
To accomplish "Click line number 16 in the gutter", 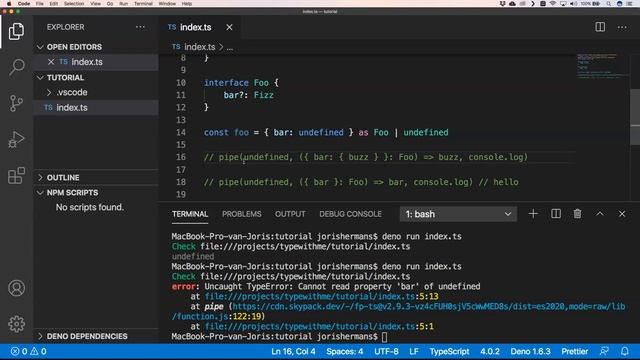I will click(x=181, y=157).
